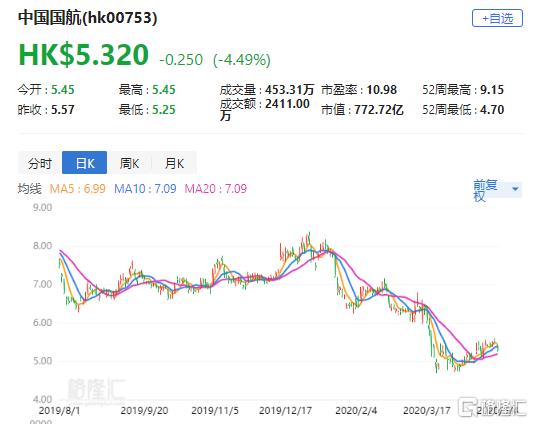Add stock via +自选 button
Image resolution: width=533 pixels, height=424 pixels.
[x=497, y=18]
